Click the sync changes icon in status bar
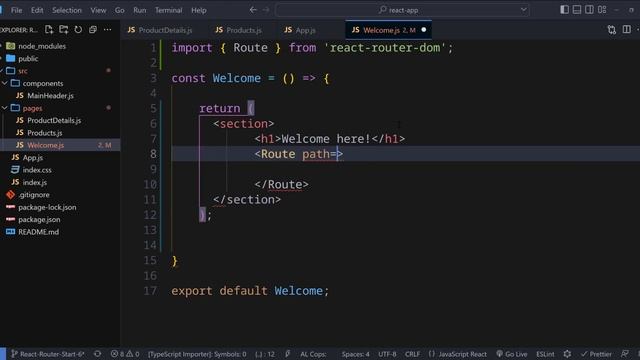Viewport: 640px width, 360px height. coord(97,354)
